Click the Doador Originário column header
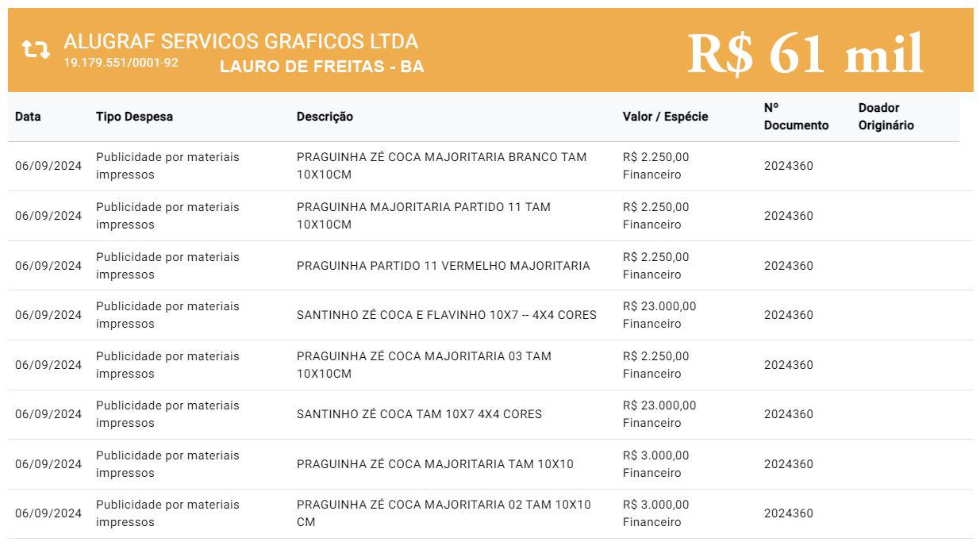Screen dimensions: 980x557 click(x=886, y=117)
